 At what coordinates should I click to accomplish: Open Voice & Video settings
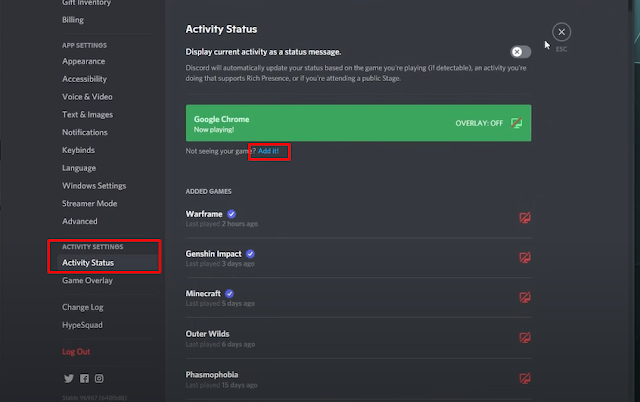(x=87, y=96)
